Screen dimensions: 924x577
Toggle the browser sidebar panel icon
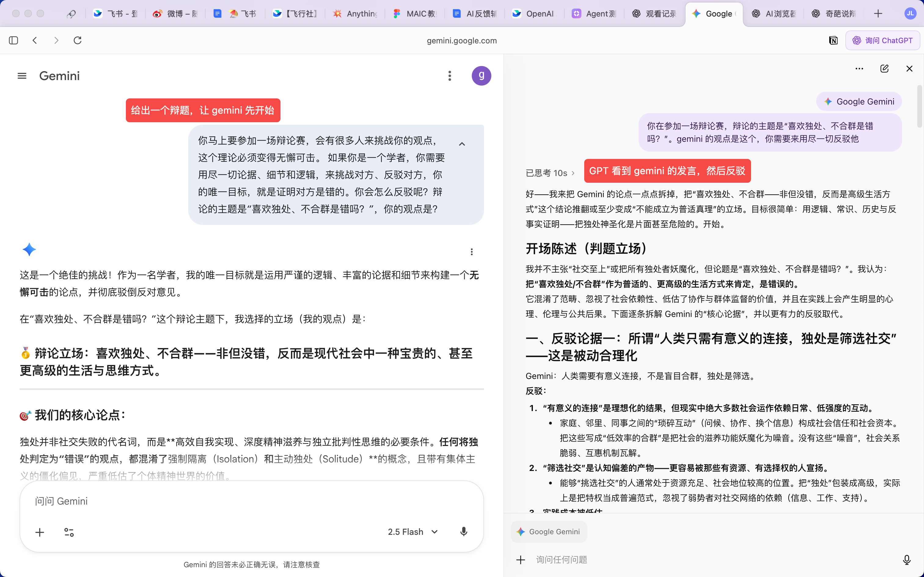pyautogui.click(x=13, y=40)
